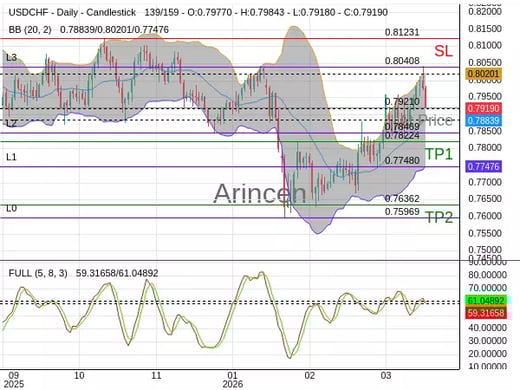Click the red 59.31658 stochastic tag
The image size is (520, 390).
486,313
